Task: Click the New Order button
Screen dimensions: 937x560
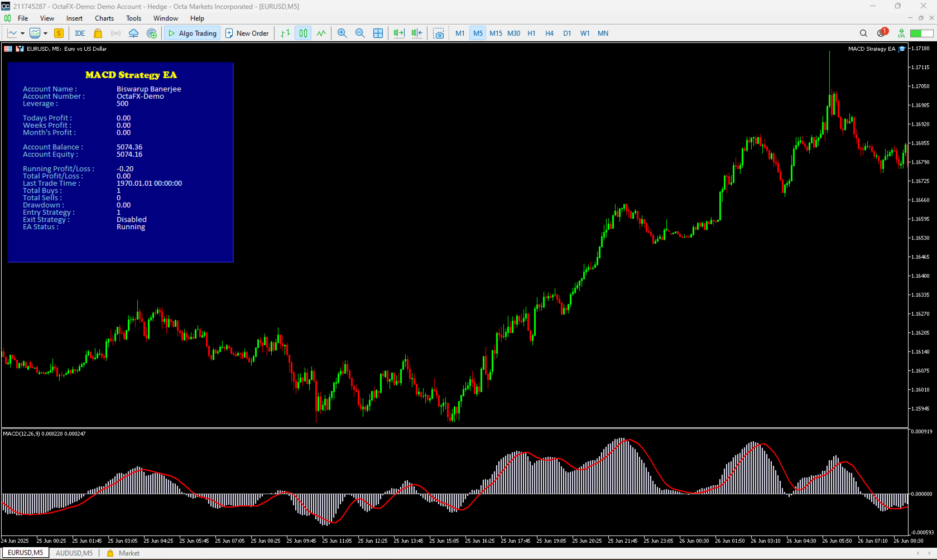Action: [x=247, y=33]
